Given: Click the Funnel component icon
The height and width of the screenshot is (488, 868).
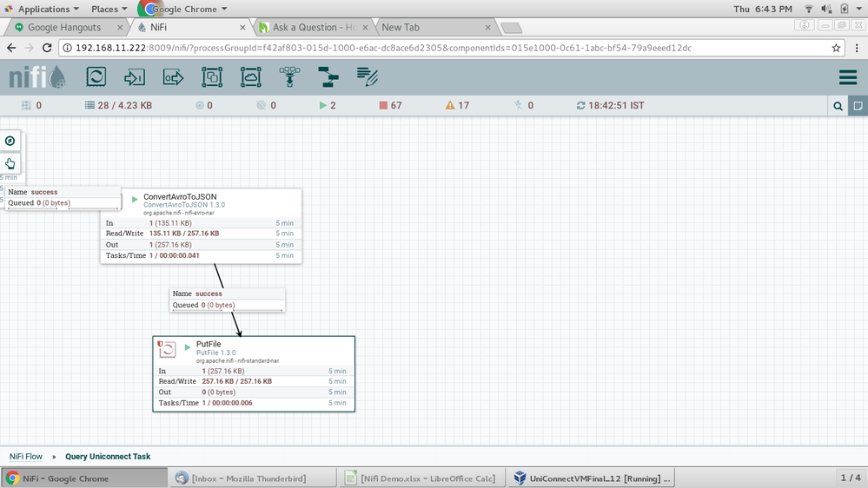Looking at the screenshot, I should (289, 77).
